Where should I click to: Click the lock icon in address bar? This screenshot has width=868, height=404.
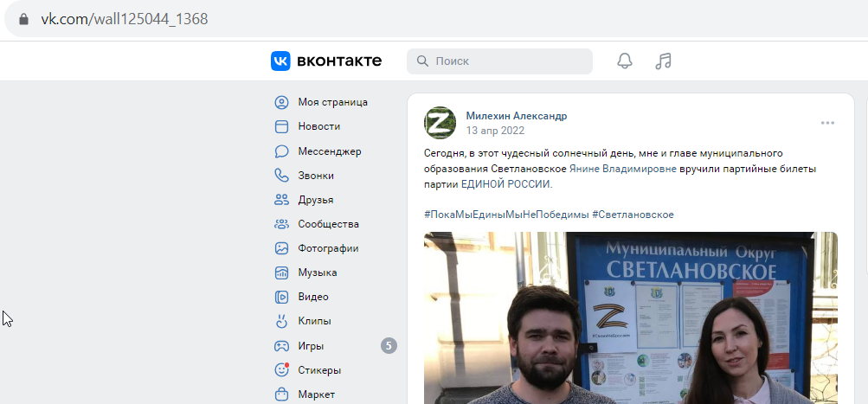23,19
